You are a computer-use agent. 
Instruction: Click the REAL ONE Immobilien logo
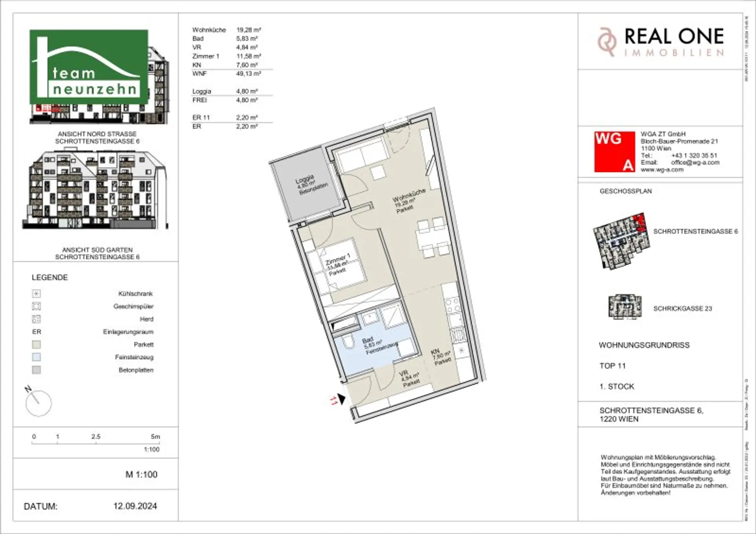pyautogui.click(x=661, y=42)
